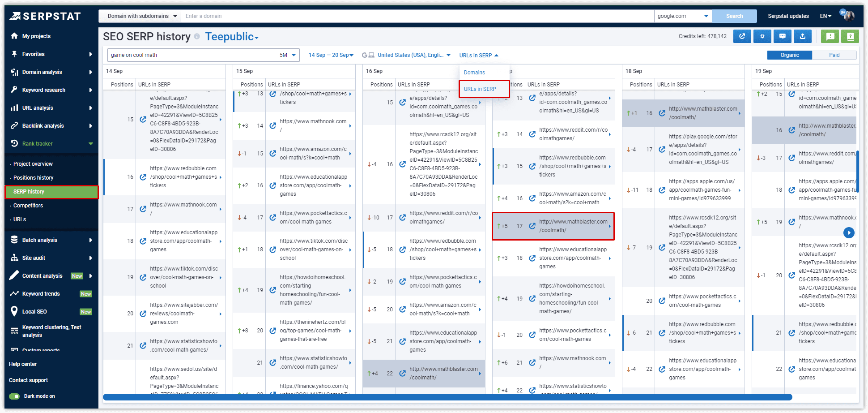Click the help info icon next to SEO SERP history
This screenshot has width=868, height=413.
tap(197, 36)
